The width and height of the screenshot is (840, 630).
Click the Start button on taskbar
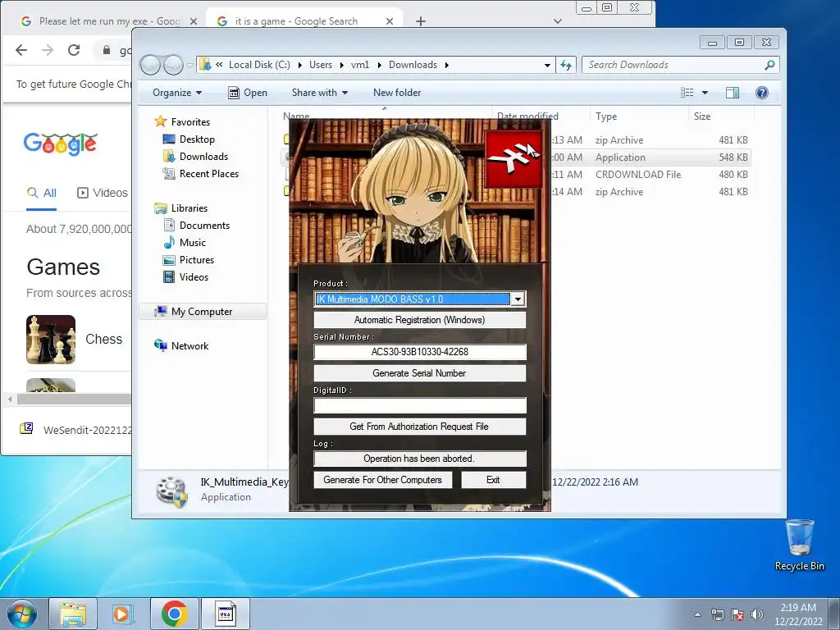(x=22, y=614)
